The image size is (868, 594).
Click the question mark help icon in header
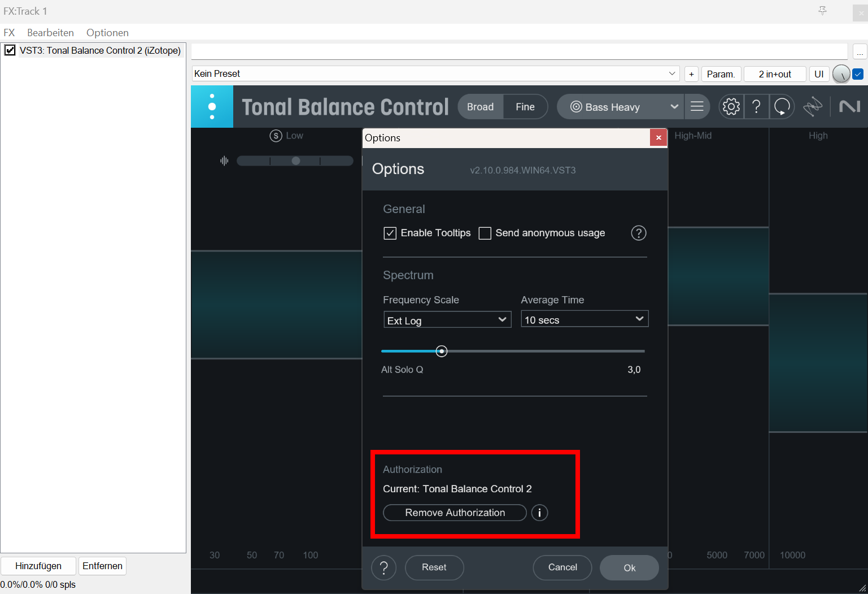click(756, 106)
